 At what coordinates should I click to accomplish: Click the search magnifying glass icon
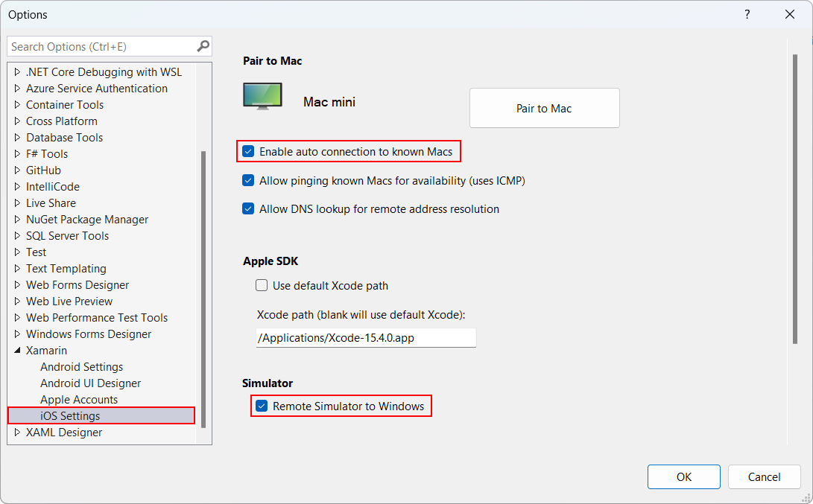pos(202,46)
